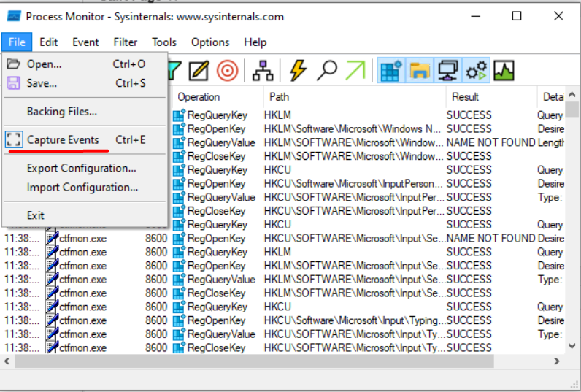Viewport: 581px width, 392px height.
Task: Click RegCloseKey for HKCU\SOFTWARE\Microsoft\Input\Ty...
Action: 216,348
